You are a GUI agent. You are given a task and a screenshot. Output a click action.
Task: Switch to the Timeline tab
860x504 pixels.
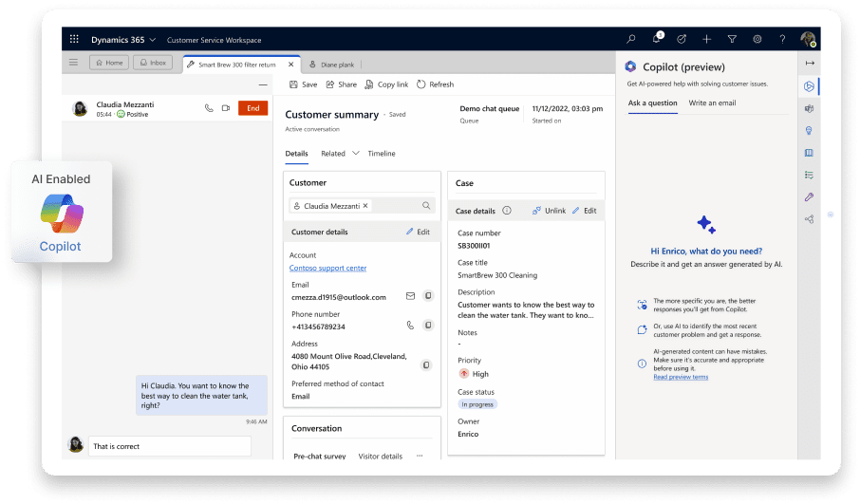pos(382,153)
